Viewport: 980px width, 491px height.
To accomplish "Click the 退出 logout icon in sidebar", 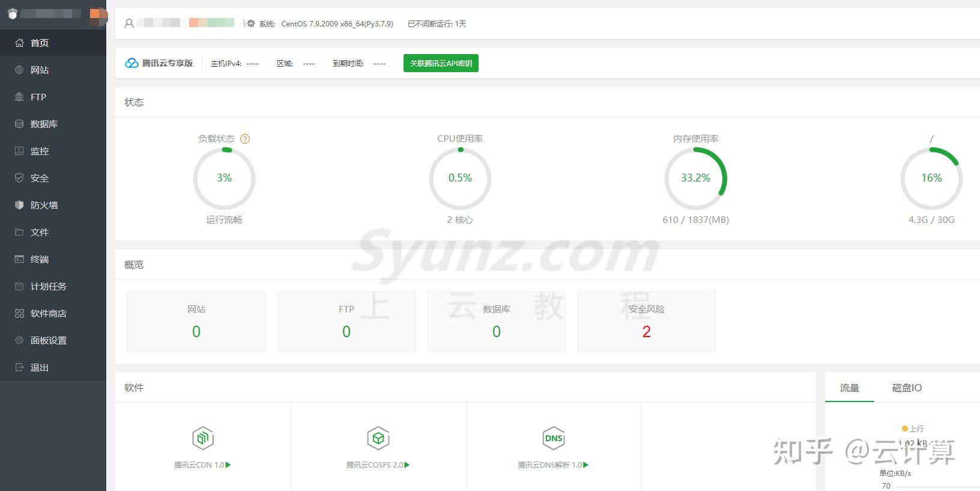I will tap(19, 367).
